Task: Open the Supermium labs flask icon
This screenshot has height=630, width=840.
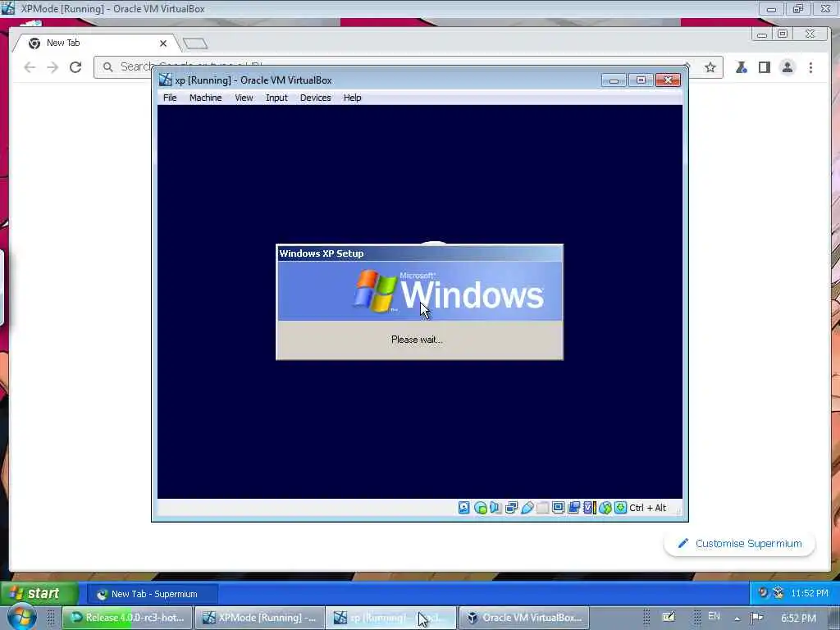Action: pos(742,67)
